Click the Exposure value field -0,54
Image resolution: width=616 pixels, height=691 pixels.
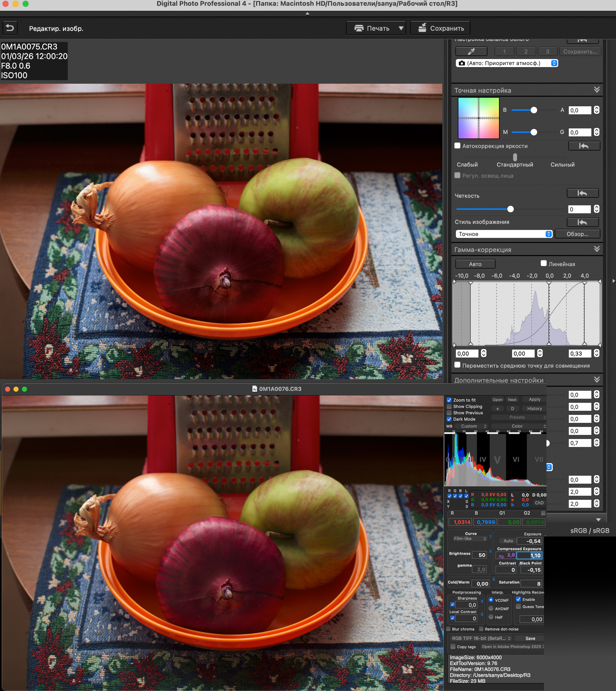[x=529, y=541]
